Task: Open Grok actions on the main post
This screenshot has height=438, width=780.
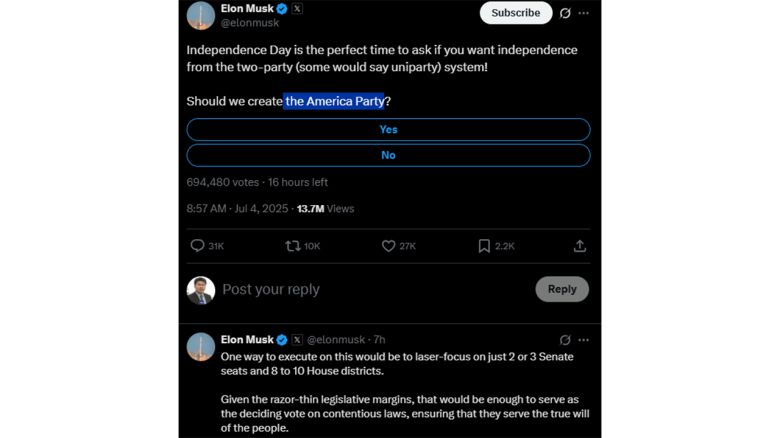Action: [565, 13]
